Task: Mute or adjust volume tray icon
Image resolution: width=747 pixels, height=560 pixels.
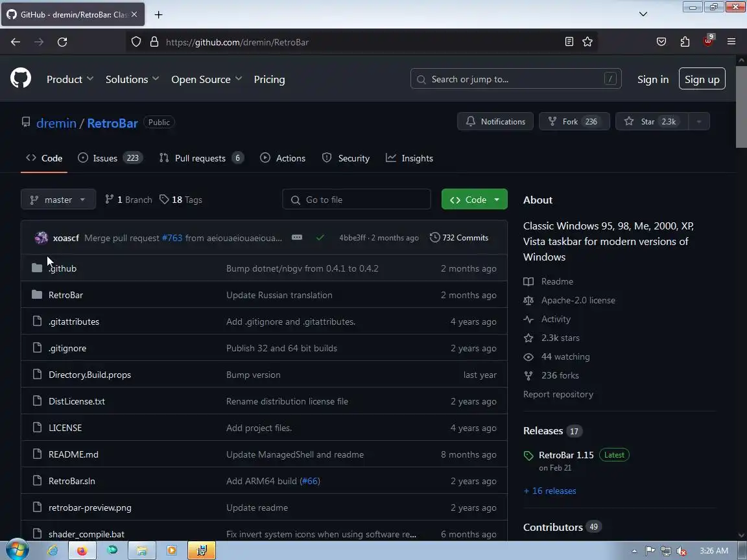Action: (682, 551)
